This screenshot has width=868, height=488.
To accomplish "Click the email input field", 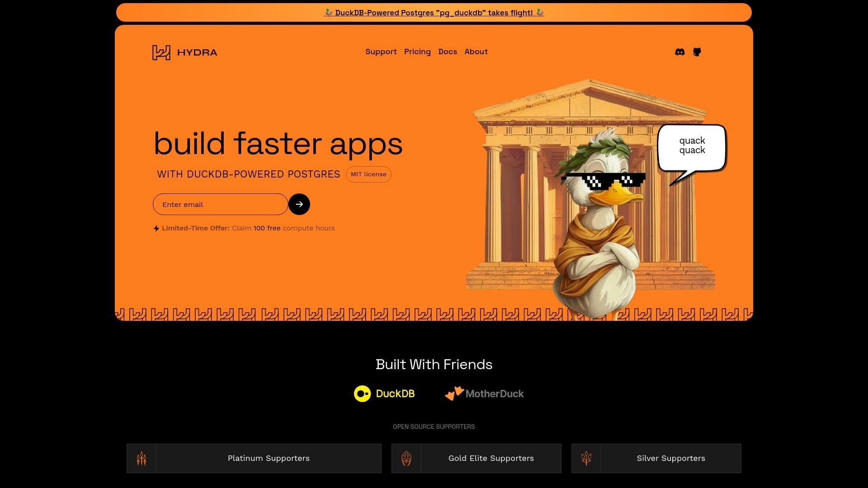I will (221, 204).
